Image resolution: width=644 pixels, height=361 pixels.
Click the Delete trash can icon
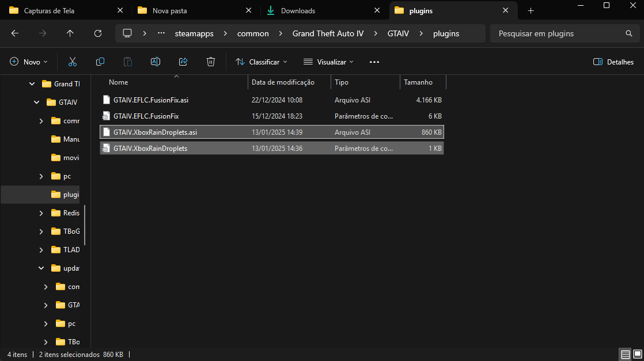[211, 62]
